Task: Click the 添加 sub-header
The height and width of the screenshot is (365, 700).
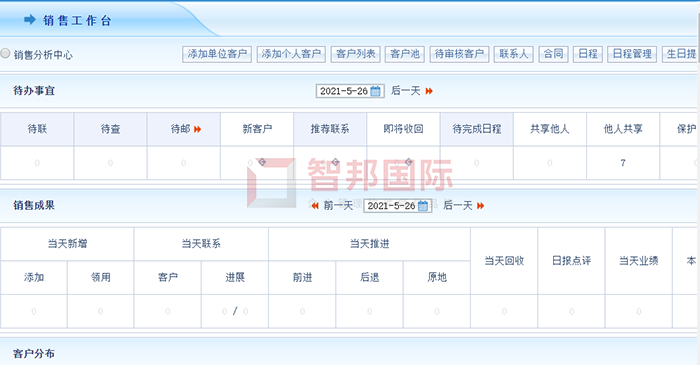Action: tap(34, 278)
